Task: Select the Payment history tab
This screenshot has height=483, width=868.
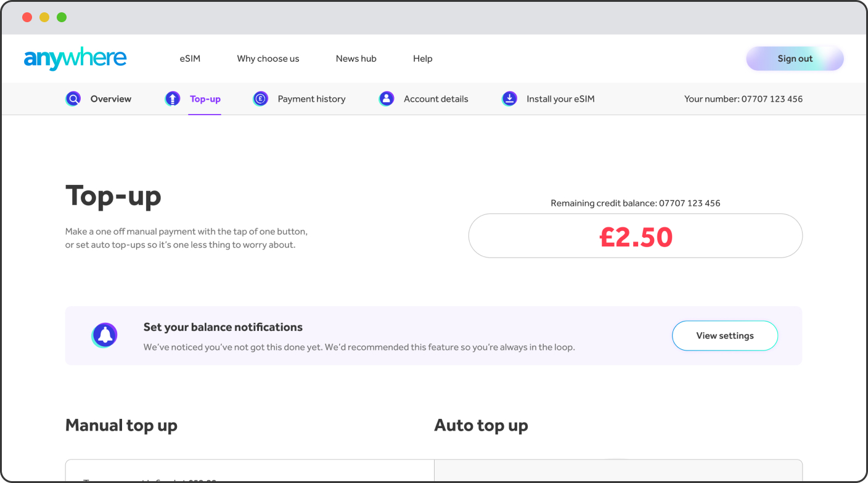Action: (x=311, y=99)
